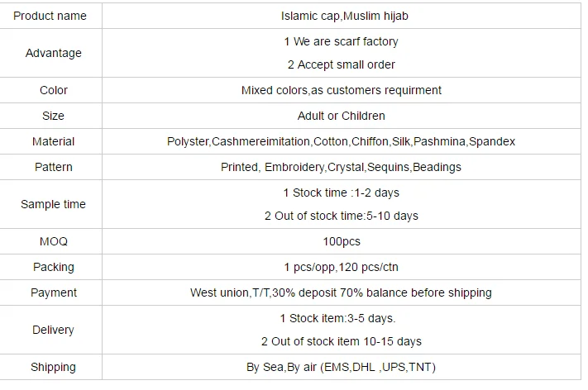This screenshot has width=588, height=390.
Task: Click the "By Sea,By air" shipping value
Action: pyautogui.click(x=341, y=367)
